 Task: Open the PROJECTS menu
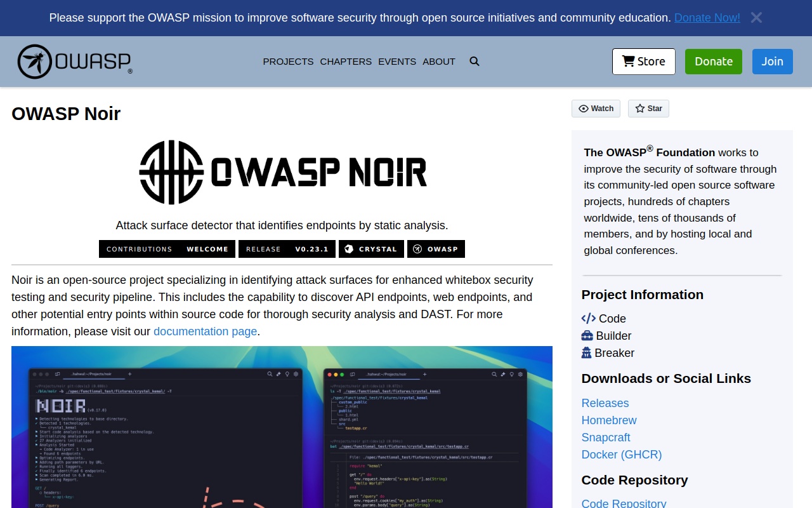click(288, 62)
